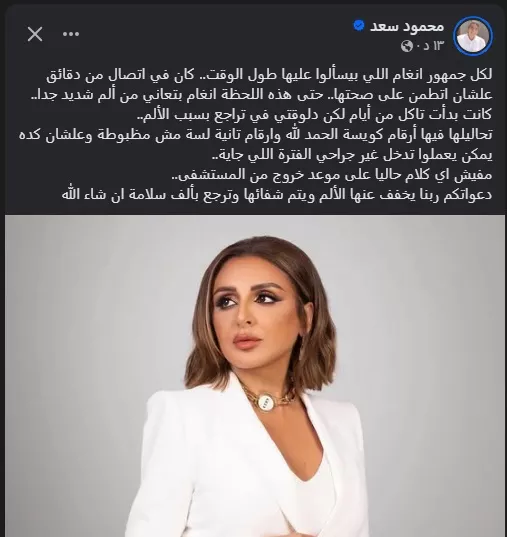Click the line starting يمكن يعملوا تدخل
Screen dimensions: 507x537
coord(352,154)
